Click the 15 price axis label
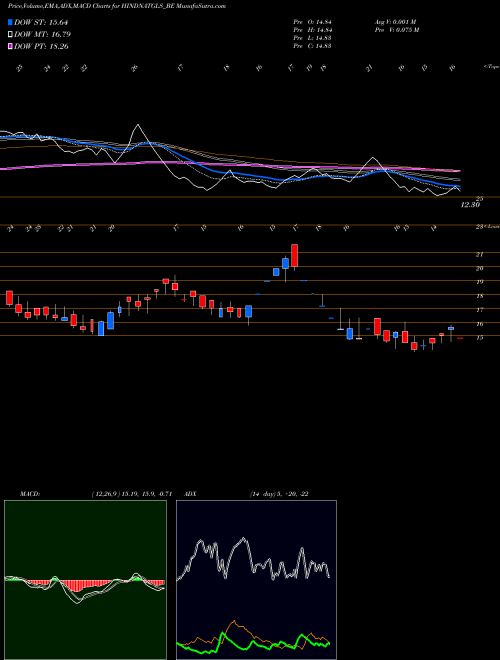This screenshot has height=660, width=500. coord(479,338)
